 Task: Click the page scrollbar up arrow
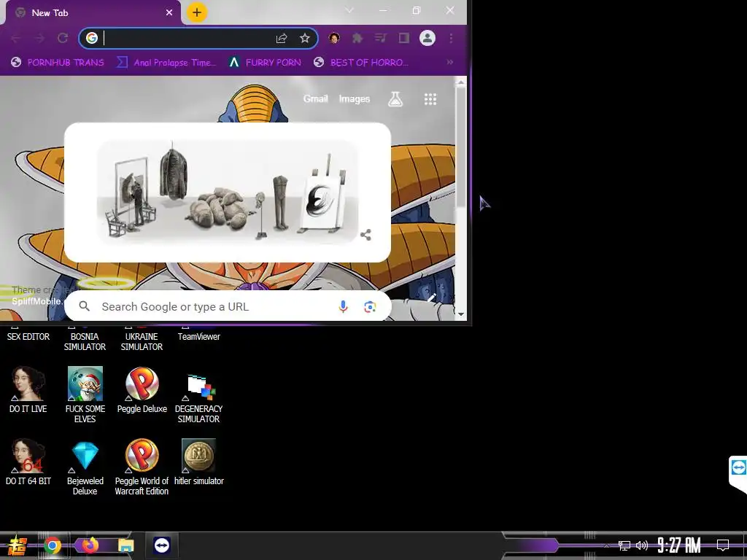[461, 83]
